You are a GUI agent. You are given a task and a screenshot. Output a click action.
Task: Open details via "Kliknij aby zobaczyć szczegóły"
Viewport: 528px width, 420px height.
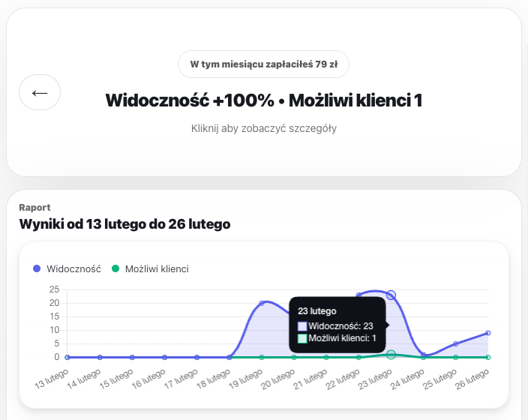(x=264, y=128)
